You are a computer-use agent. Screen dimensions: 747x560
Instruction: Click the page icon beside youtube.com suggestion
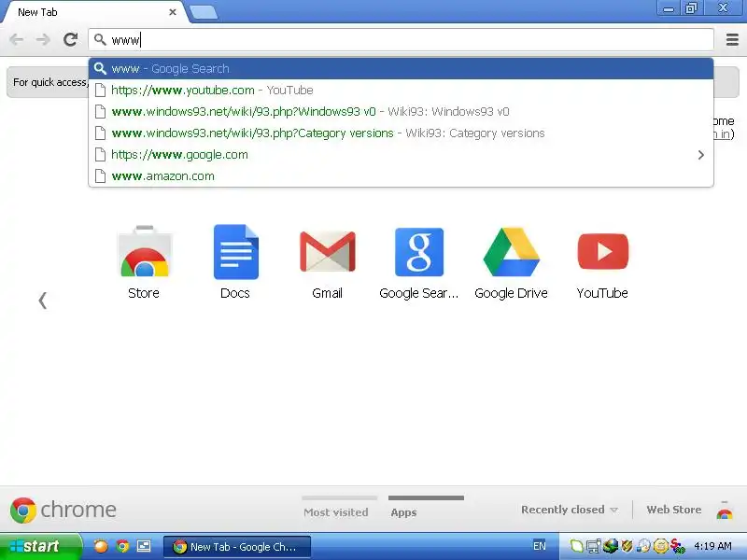(x=100, y=90)
